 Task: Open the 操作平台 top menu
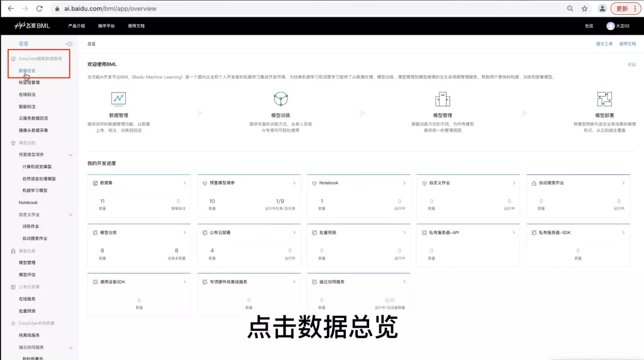[x=106, y=26]
